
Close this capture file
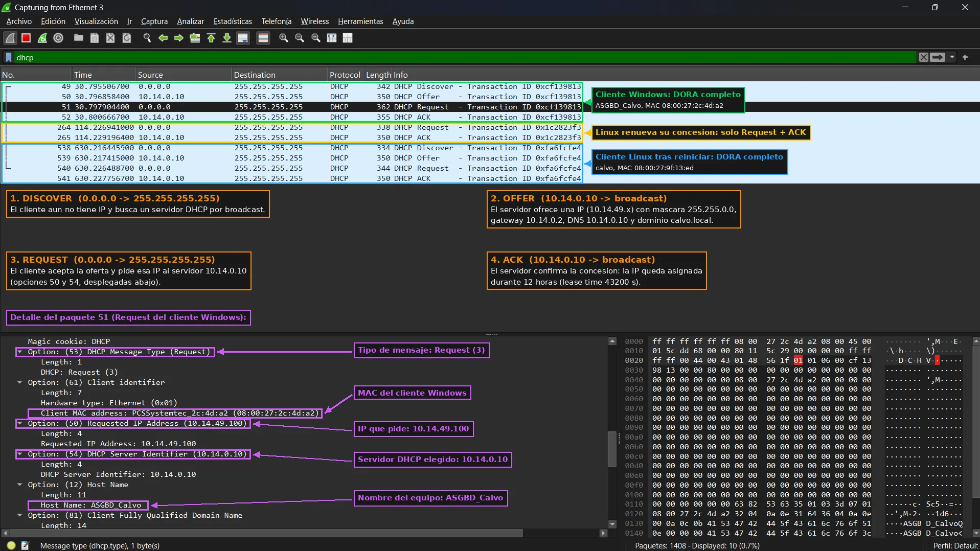[110, 38]
